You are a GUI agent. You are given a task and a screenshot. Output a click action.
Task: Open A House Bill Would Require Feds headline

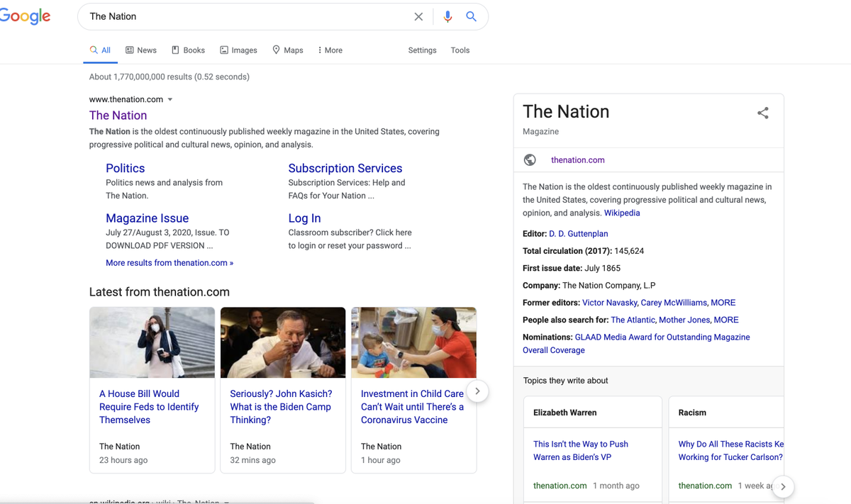[x=149, y=407]
